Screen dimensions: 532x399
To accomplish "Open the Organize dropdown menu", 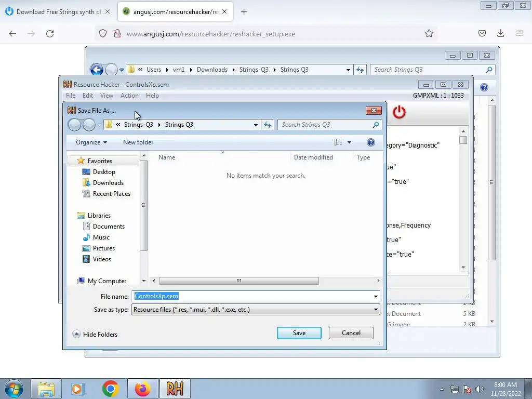I will tap(91, 142).
